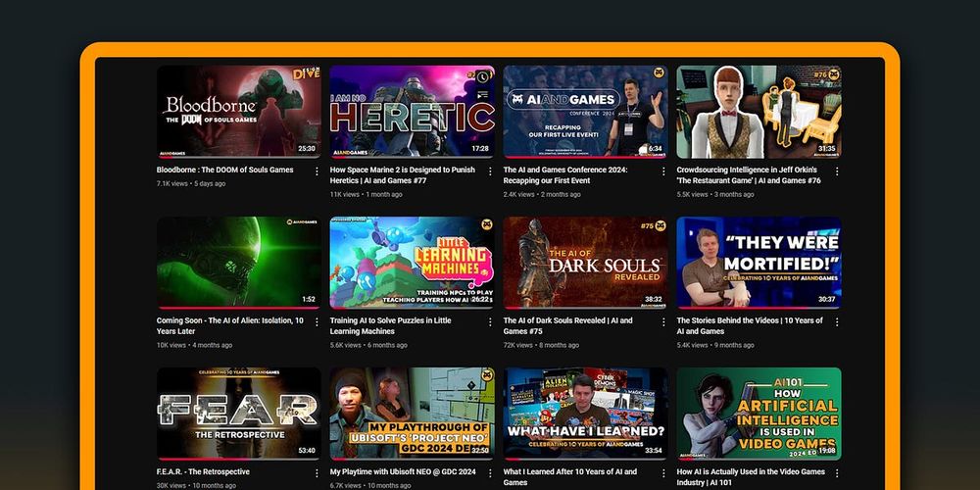
Task: Open the "What Have I Learned?" thumbnail
Action: [x=586, y=414]
